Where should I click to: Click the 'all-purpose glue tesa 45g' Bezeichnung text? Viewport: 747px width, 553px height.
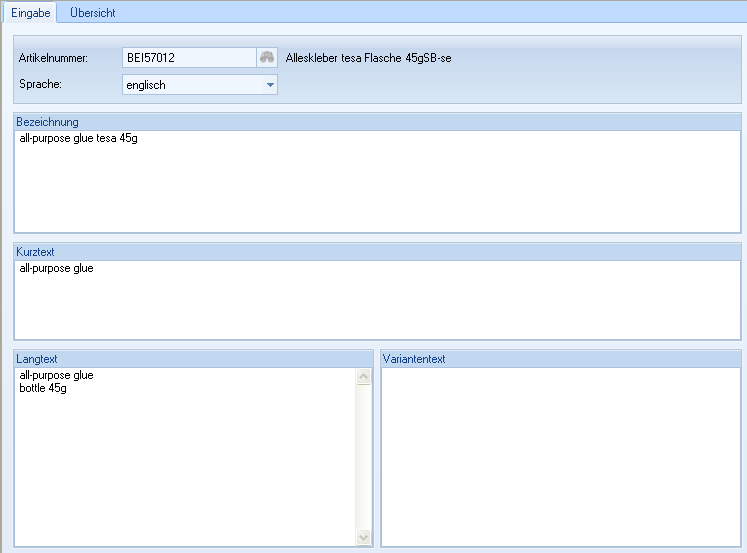click(78, 138)
